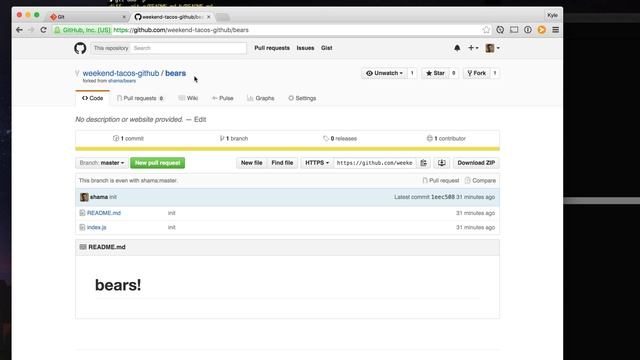
Task: Click GitHub, Inc. secure lock badge
Action: pyautogui.click(x=82, y=30)
